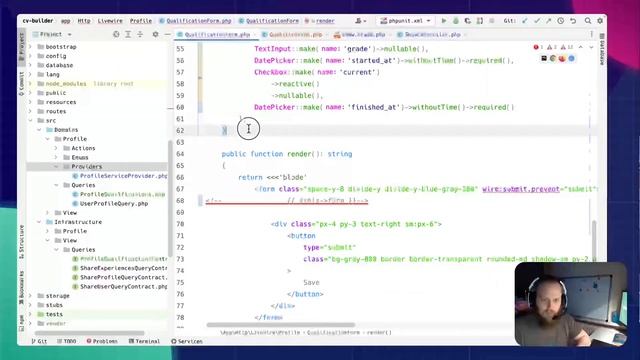This screenshot has height=360, width=640.
Task: Click editor horizontal scrollbar thumb
Action: point(281,325)
